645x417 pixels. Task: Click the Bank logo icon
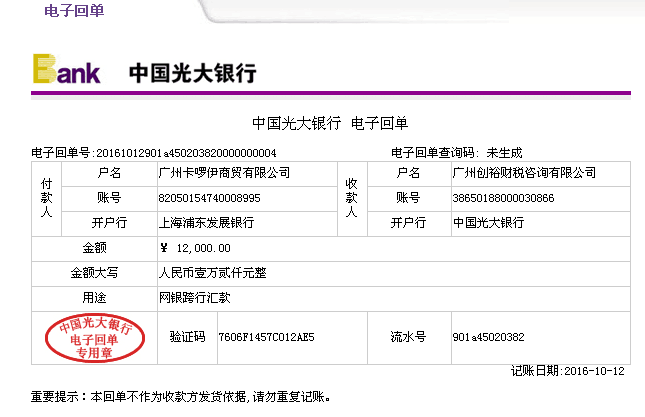tap(67, 69)
